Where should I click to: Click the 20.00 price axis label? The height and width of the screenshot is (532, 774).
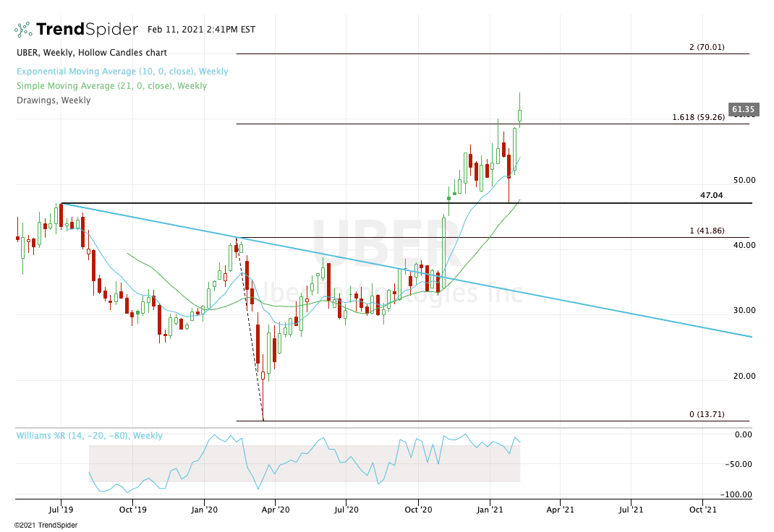[744, 376]
